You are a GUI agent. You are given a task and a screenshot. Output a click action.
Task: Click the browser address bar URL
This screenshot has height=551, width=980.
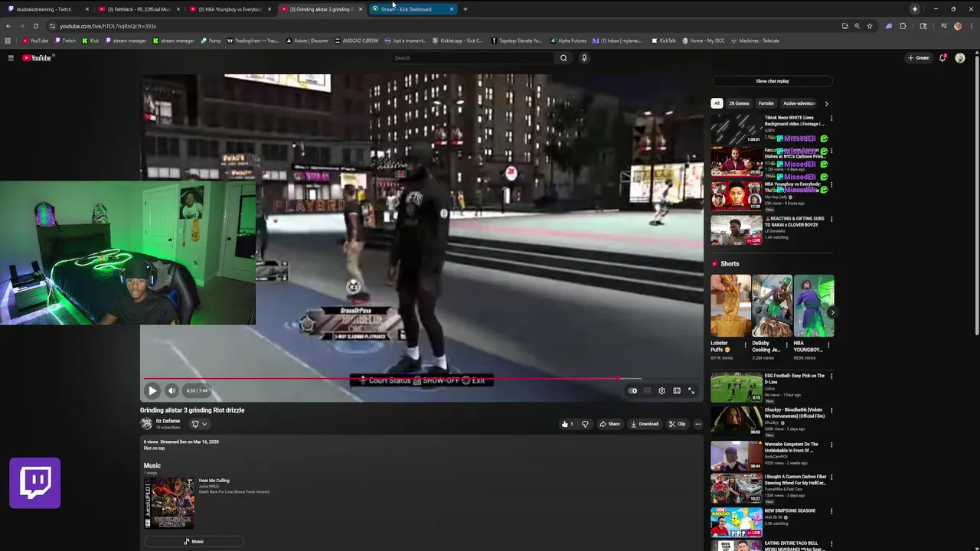108,26
